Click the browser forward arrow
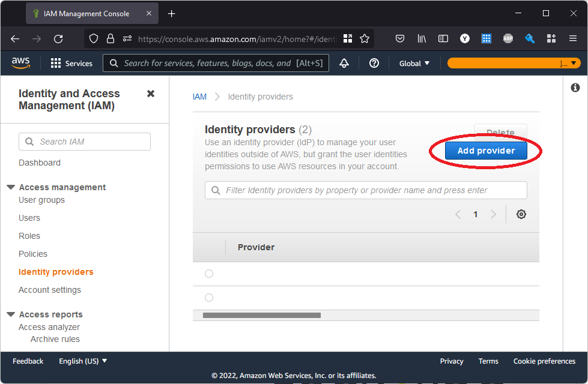The width and height of the screenshot is (588, 384). click(x=37, y=38)
